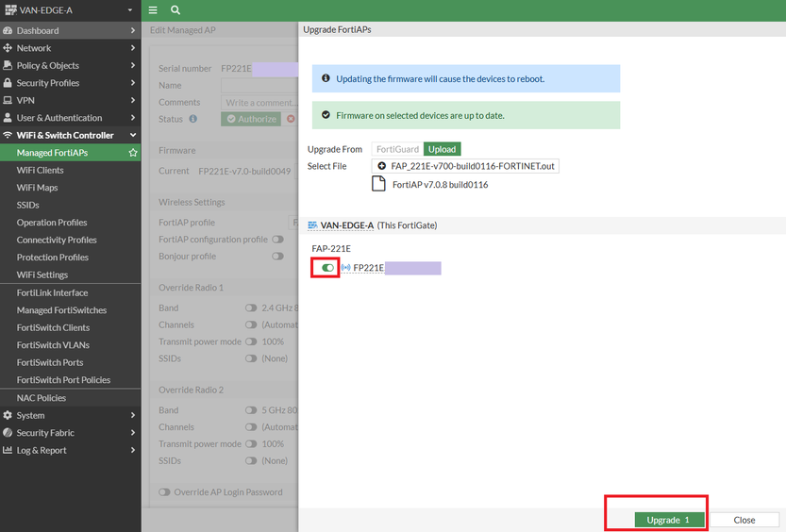Toggle Override Radio 1 Channels switch
The width and height of the screenshot is (786, 532).
coord(251,324)
